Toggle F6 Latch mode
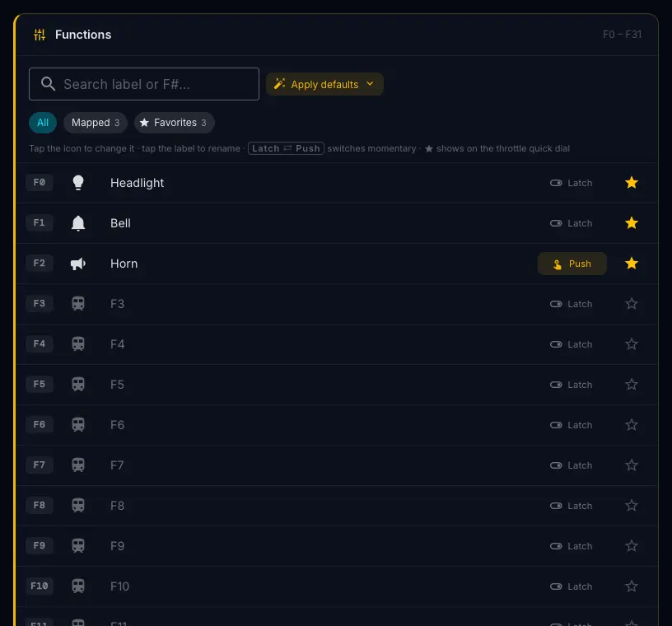 [x=572, y=424]
